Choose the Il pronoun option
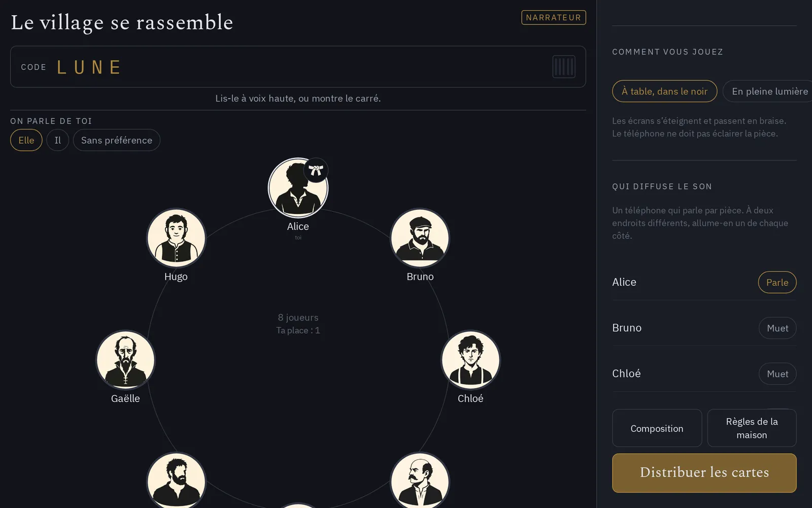 click(x=58, y=140)
